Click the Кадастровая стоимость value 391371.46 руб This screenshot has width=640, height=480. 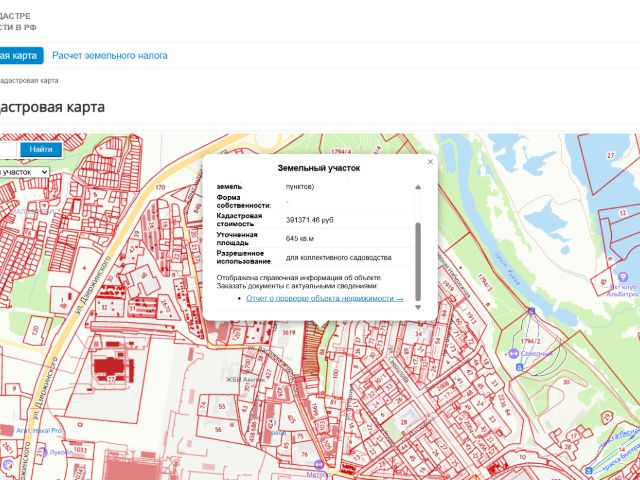pos(309,220)
